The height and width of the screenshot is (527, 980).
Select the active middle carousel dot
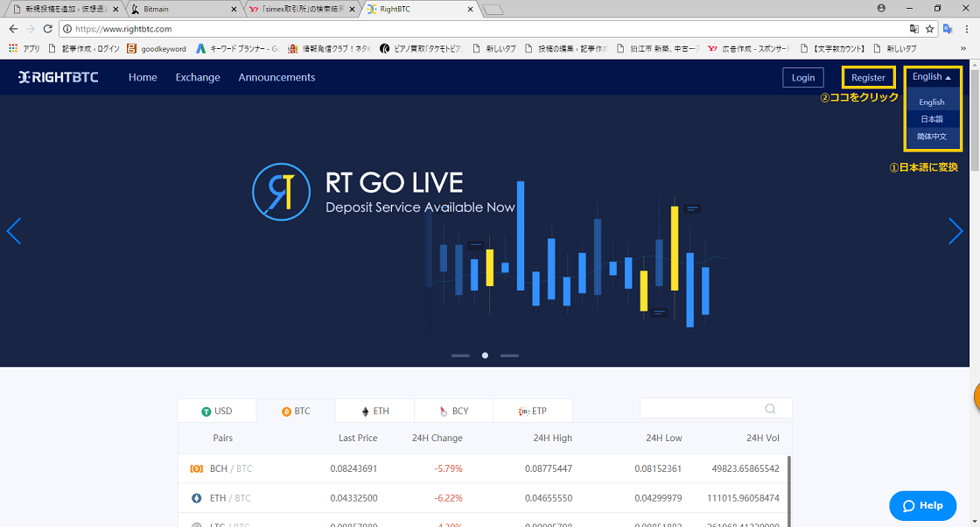click(485, 355)
